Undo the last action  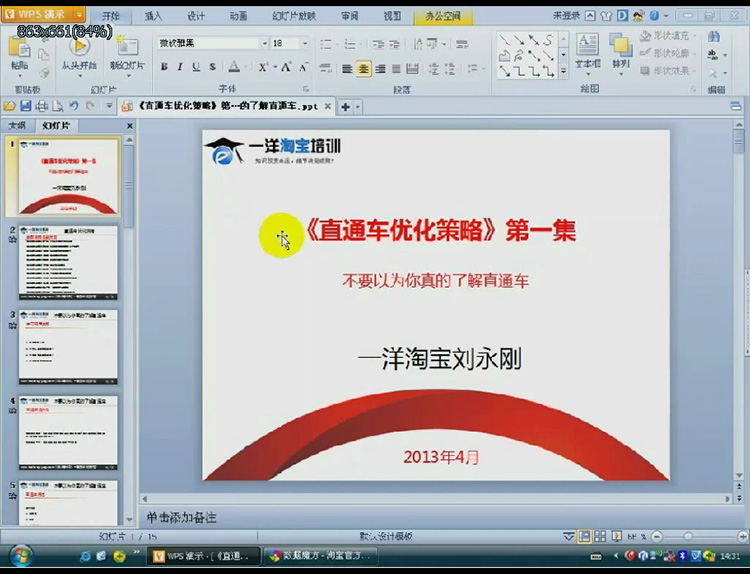(74, 106)
